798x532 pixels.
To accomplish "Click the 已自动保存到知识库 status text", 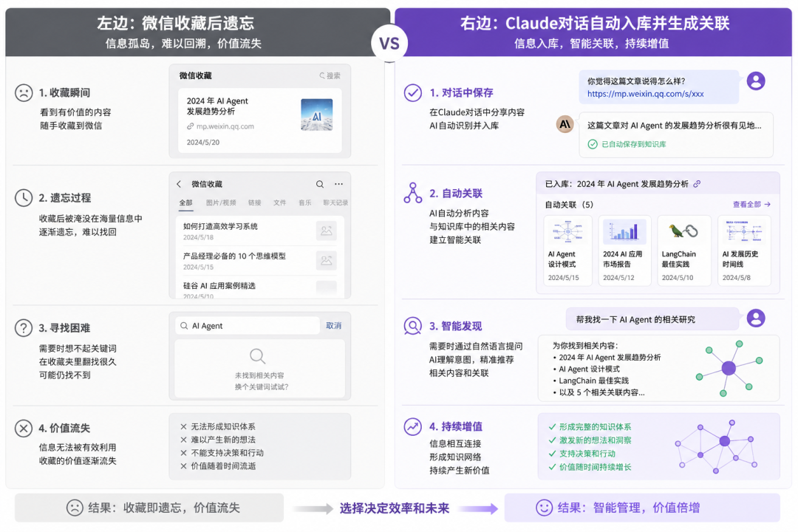I will click(x=634, y=144).
